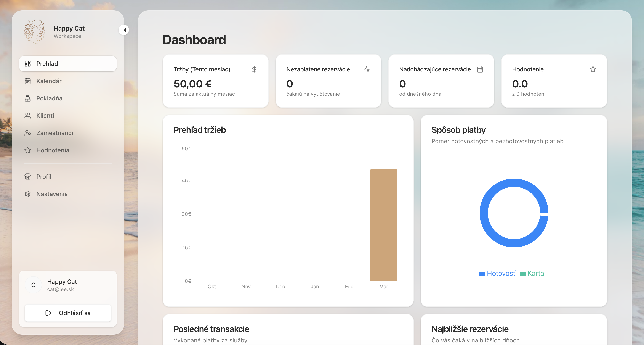Open the Kalendár section from the sidebar
Image resolution: width=644 pixels, height=345 pixels.
49,81
